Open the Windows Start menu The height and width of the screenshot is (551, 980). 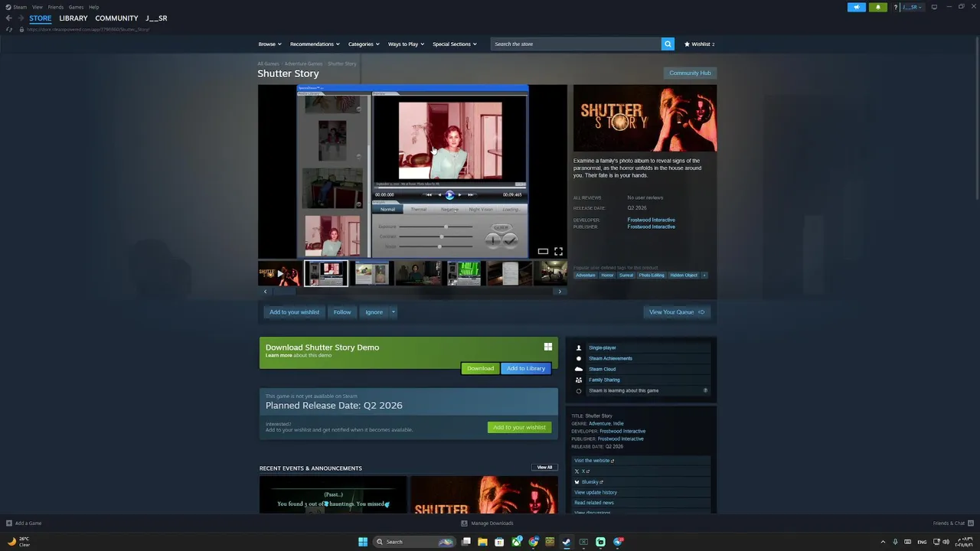tap(363, 542)
